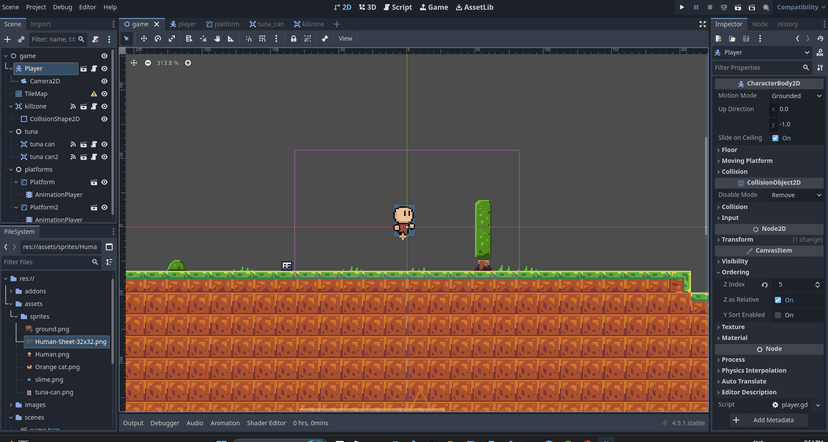Select the Rotate Mode tool

point(157,38)
